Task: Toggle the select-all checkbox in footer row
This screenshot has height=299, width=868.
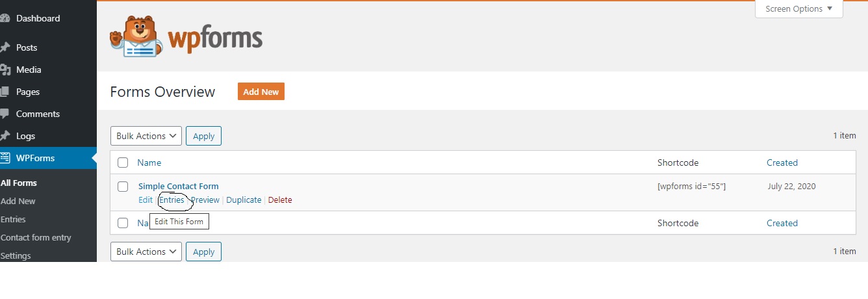Action: [x=123, y=223]
